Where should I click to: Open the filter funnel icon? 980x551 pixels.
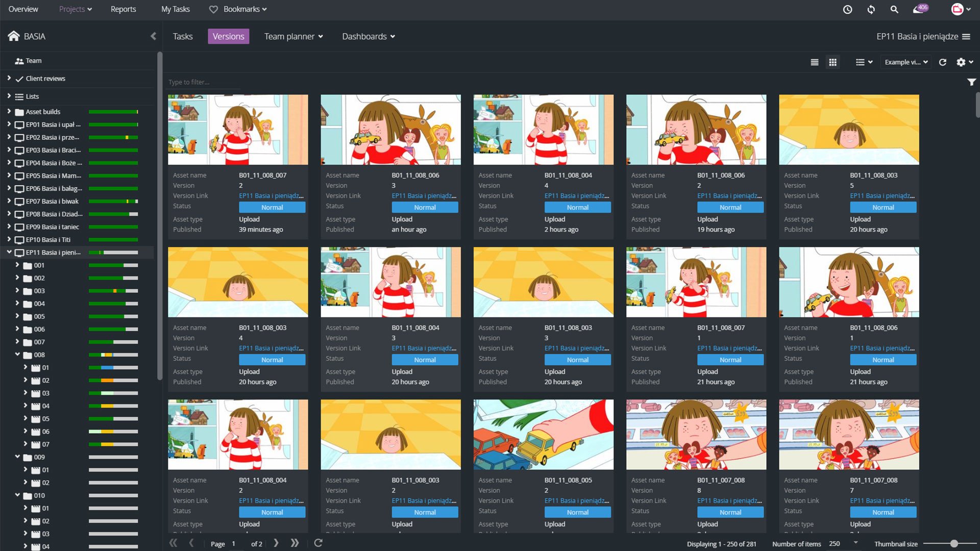tap(971, 82)
